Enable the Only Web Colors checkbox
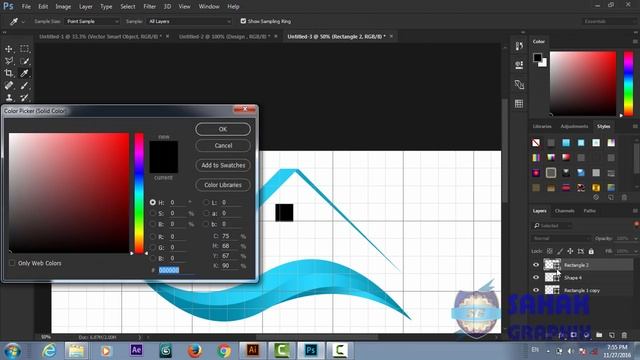Viewport: 640px width, 360px height. tap(12, 263)
